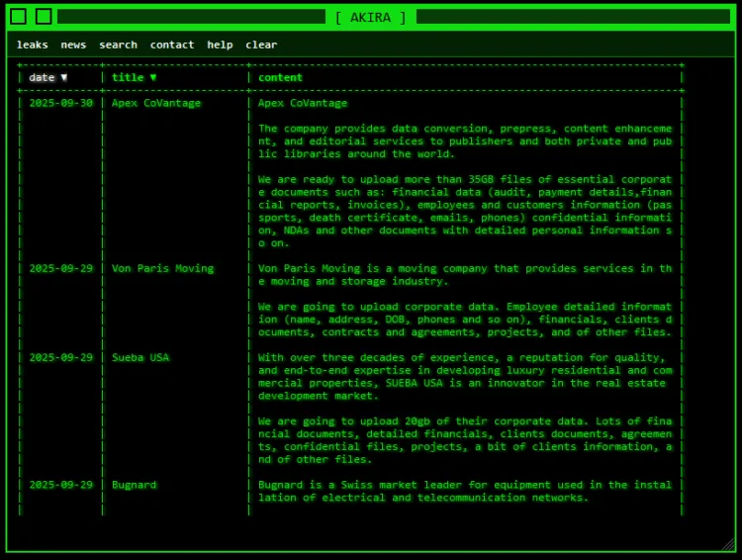Select the Bugnard title cell
The width and height of the screenshot is (742, 560).
134,485
